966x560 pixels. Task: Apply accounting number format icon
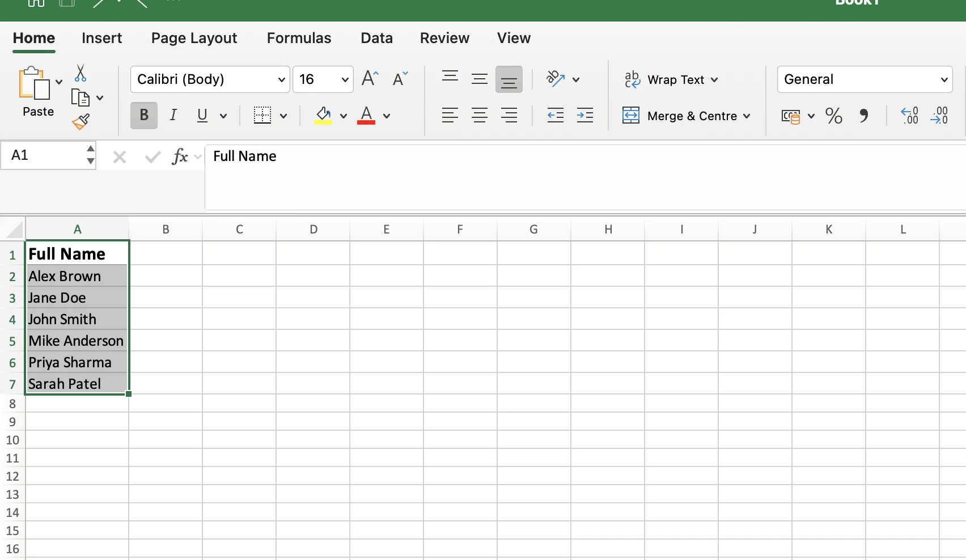click(x=791, y=116)
